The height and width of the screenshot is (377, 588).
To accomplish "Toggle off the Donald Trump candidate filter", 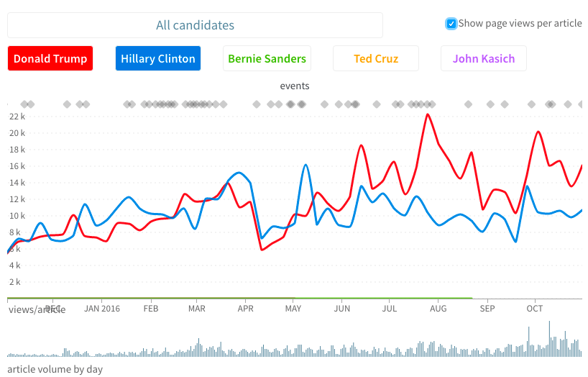I will [x=50, y=59].
